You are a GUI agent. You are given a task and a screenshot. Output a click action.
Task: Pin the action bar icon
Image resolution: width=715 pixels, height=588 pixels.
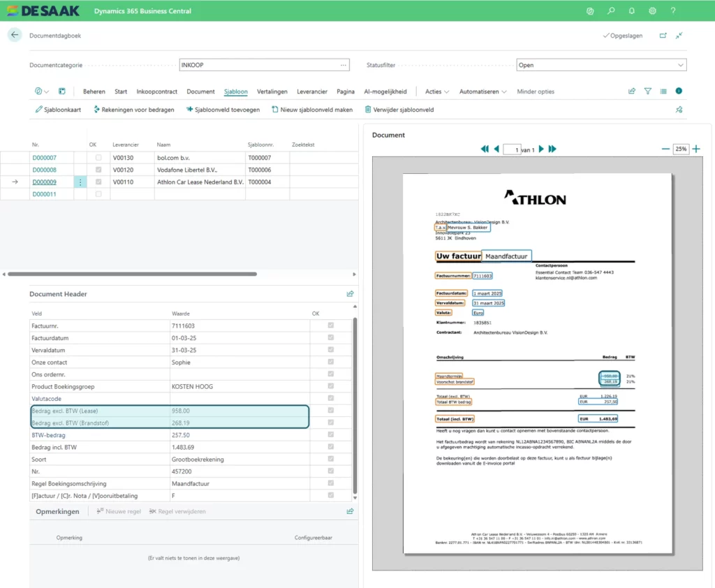click(x=679, y=110)
